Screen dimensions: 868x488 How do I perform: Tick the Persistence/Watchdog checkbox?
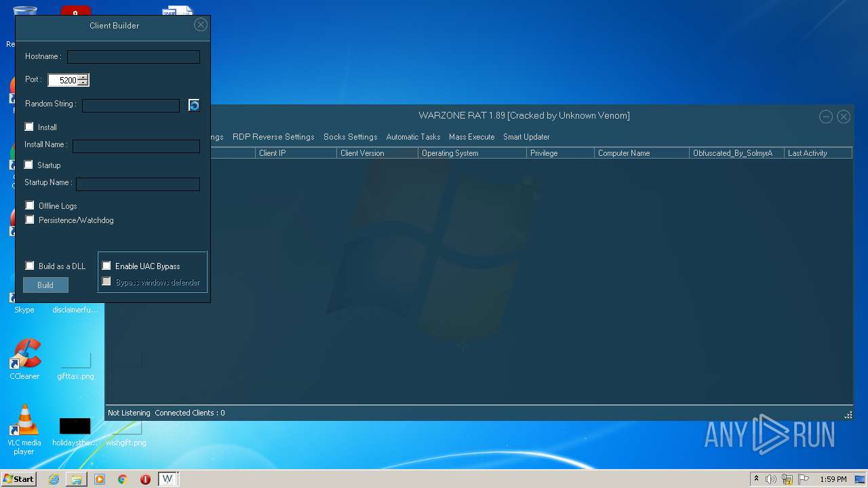[30, 220]
